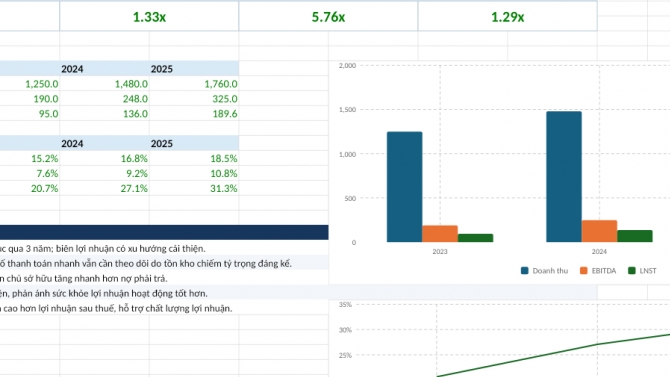Click the green LNST bar for 2024
The image size is (670, 377).
635,236
